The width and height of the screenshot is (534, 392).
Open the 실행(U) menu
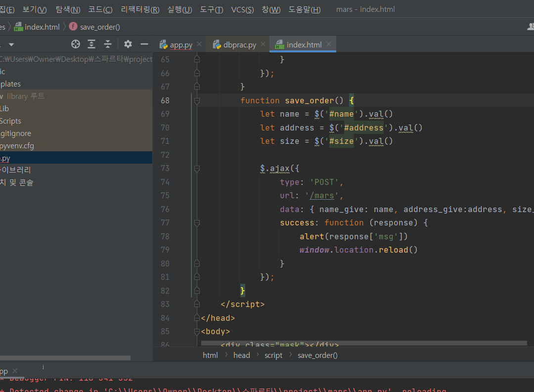click(179, 9)
